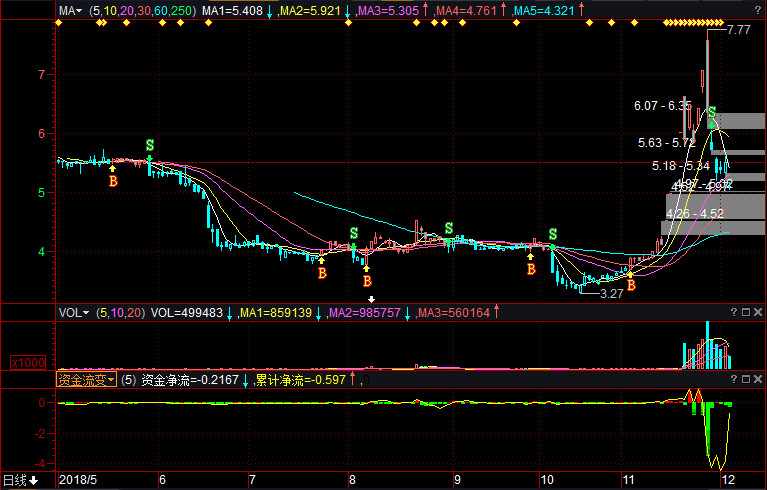Click the 6.07 - 6.35 price range label
The height and width of the screenshot is (490, 767).
pos(663,106)
